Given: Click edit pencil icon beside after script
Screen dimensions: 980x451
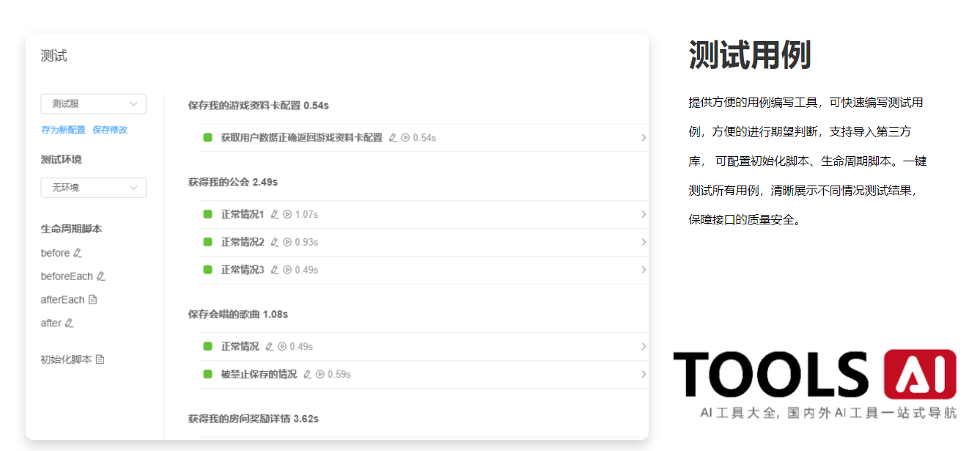Looking at the screenshot, I should coord(70,323).
